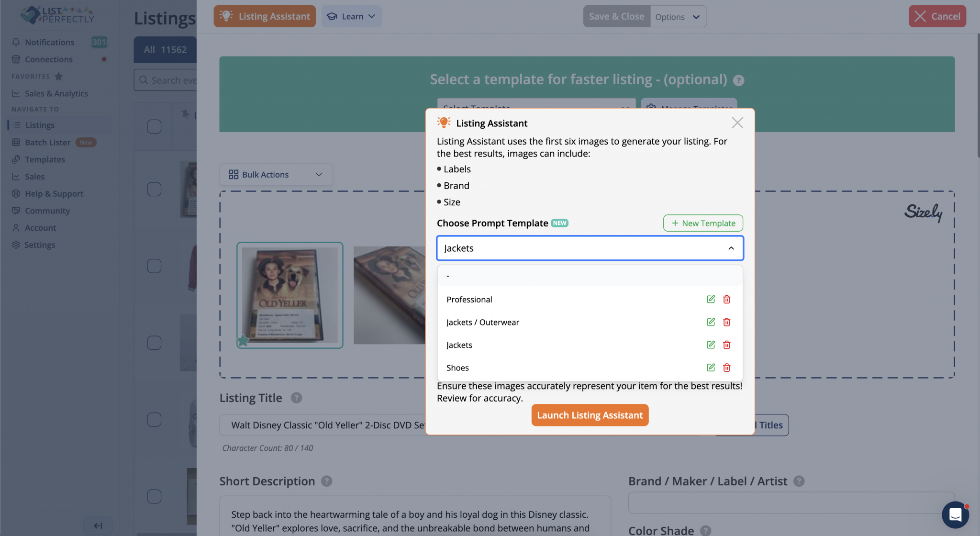Image resolution: width=980 pixels, height=536 pixels.
Task: Open Connections from the sidebar
Action: [x=48, y=59]
